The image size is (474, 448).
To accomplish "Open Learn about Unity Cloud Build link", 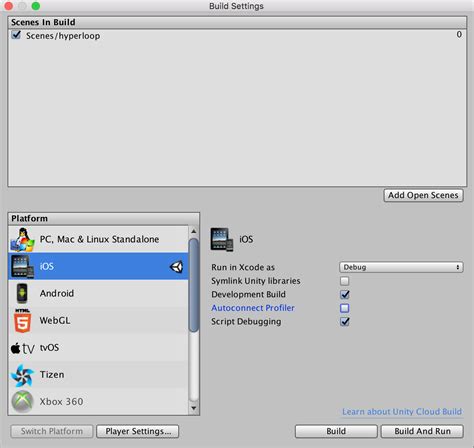I will 402,412.
